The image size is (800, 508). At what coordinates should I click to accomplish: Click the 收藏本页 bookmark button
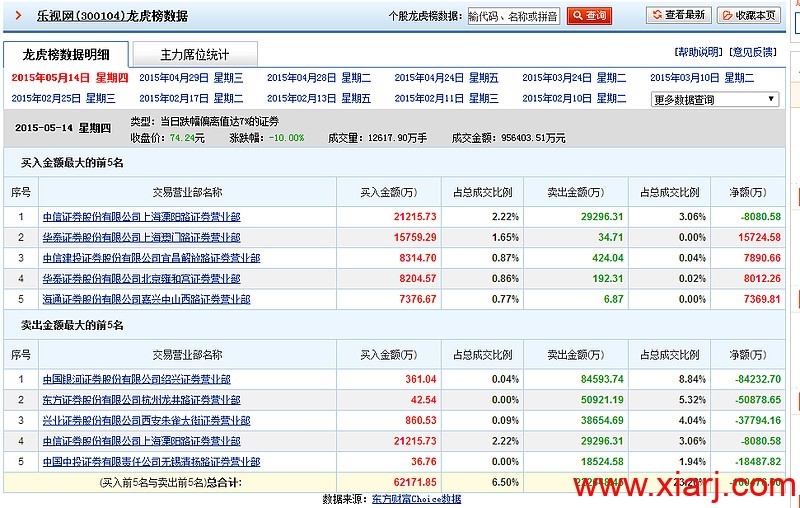pyautogui.click(x=749, y=15)
